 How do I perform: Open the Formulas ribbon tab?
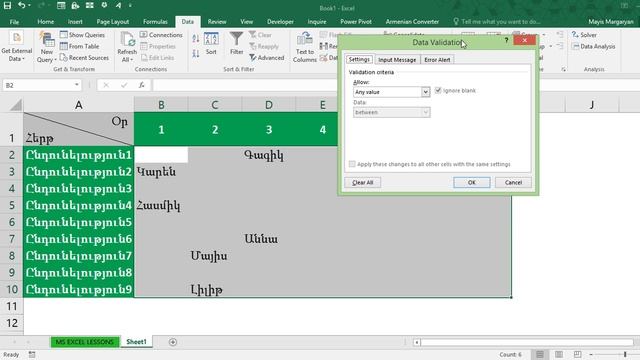point(155,22)
